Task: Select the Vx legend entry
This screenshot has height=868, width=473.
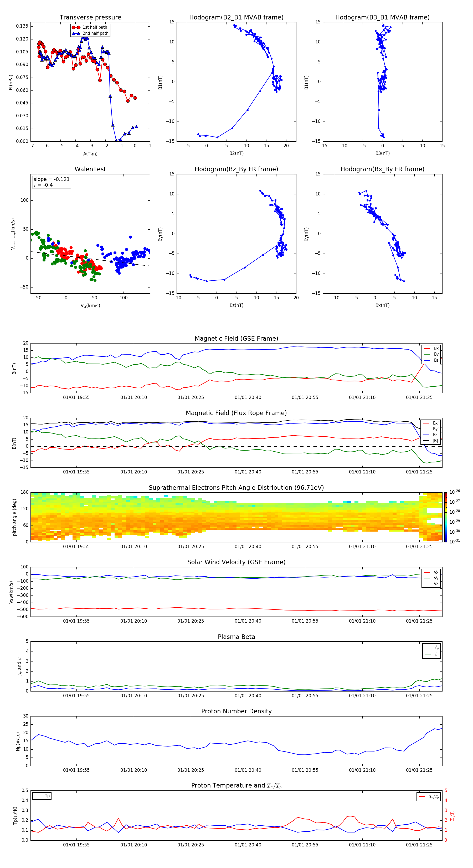Action: (431, 573)
